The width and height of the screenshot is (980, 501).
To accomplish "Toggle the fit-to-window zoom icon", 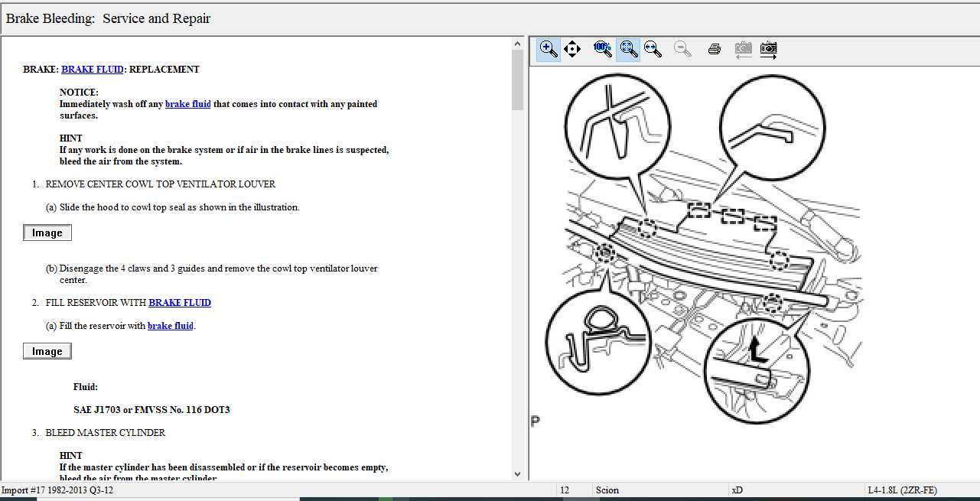I will coord(628,50).
